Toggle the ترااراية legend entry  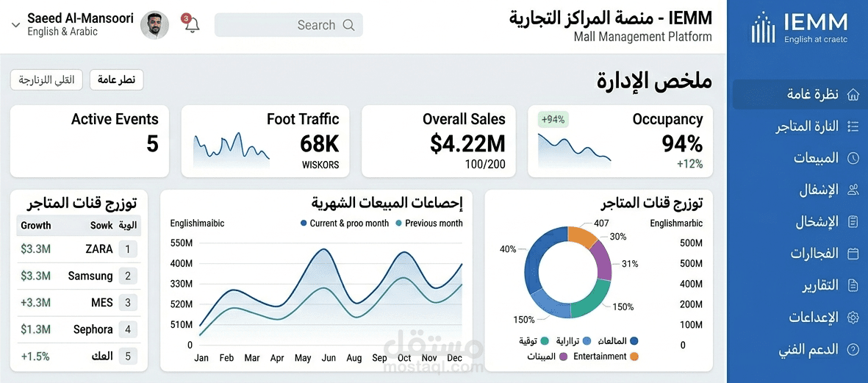click(573, 341)
